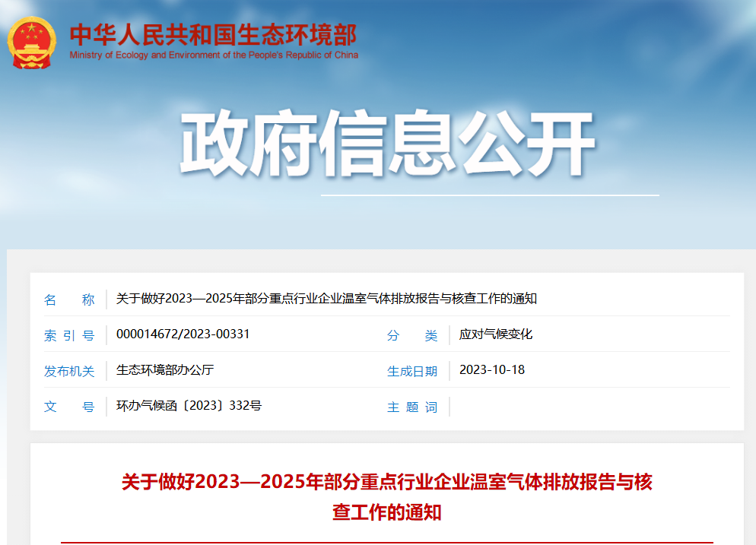This screenshot has height=545, width=756.
Task: Click the 分类 label
Action: [412, 335]
